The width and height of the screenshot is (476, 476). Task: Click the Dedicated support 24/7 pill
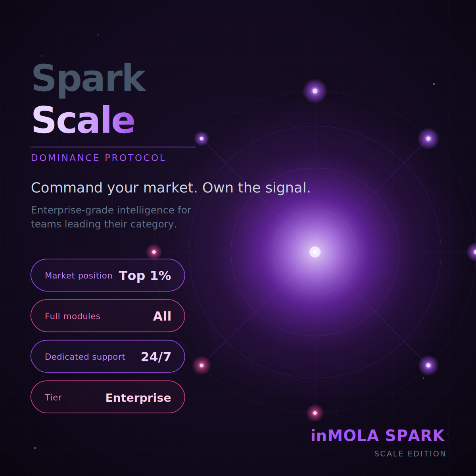[x=108, y=356]
